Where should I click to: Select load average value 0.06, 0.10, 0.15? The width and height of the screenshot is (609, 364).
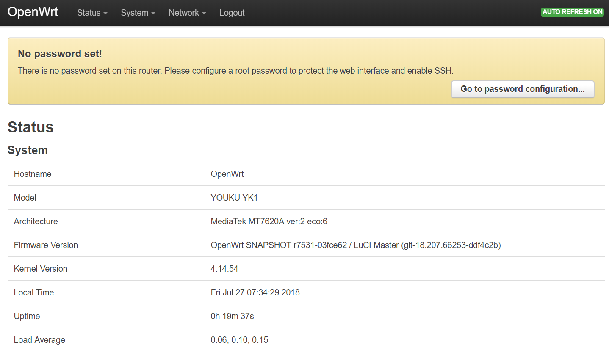(x=240, y=340)
